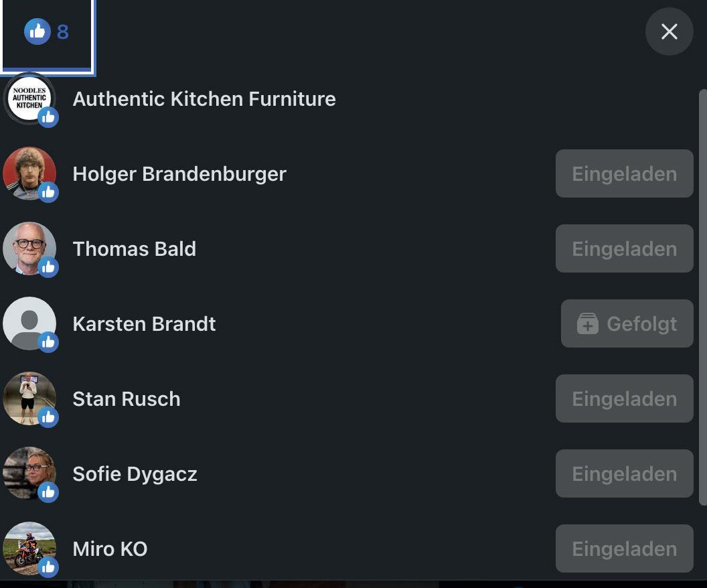Click Eingeladen button next to Sofie Dygacz
This screenshot has width=707, height=588.
624,474
